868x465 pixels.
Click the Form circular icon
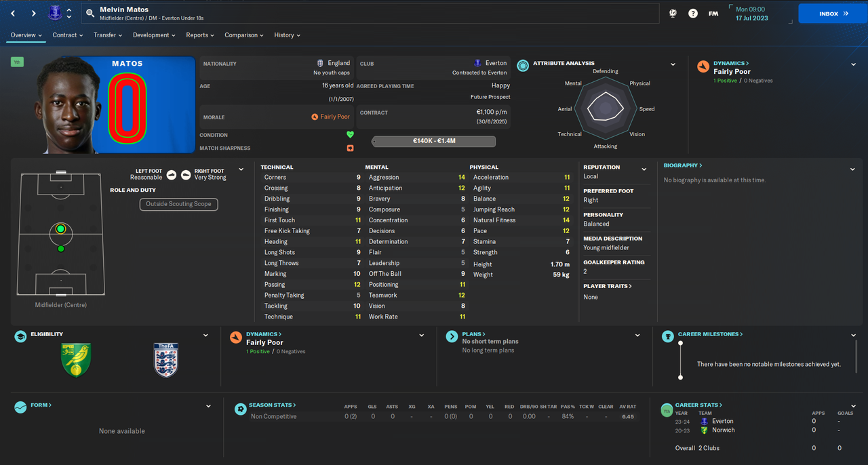21,407
